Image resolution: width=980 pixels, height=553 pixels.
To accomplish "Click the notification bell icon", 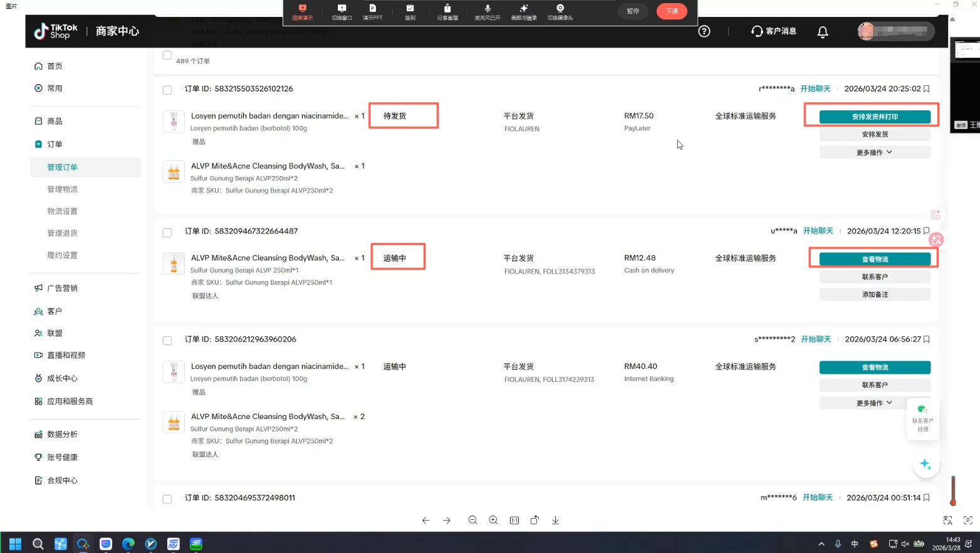I will [823, 31].
